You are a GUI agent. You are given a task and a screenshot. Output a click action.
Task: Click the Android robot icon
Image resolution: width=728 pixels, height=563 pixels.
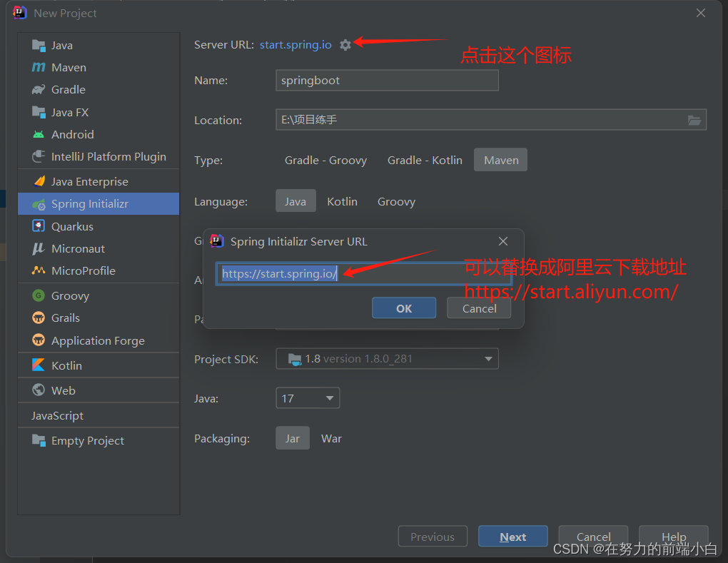(39, 135)
